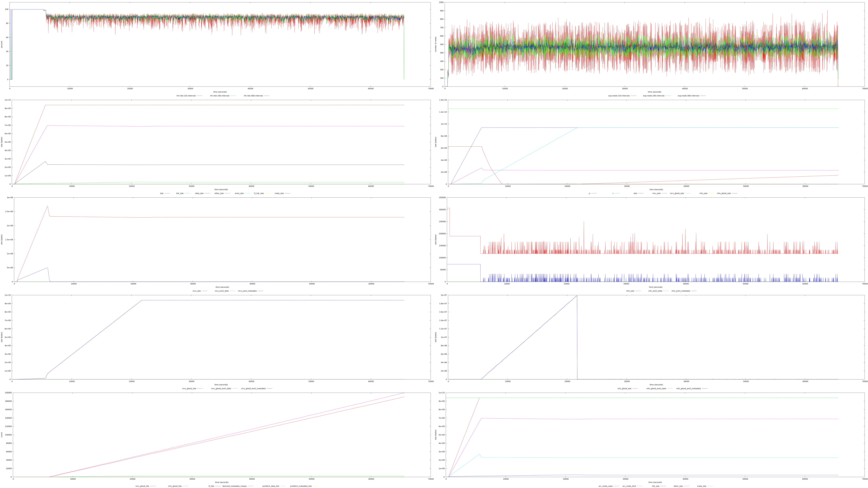The height and width of the screenshot is (488, 868).
Task: Click the 'mru_ghost_evict_data' legend entry
Action: (221, 388)
